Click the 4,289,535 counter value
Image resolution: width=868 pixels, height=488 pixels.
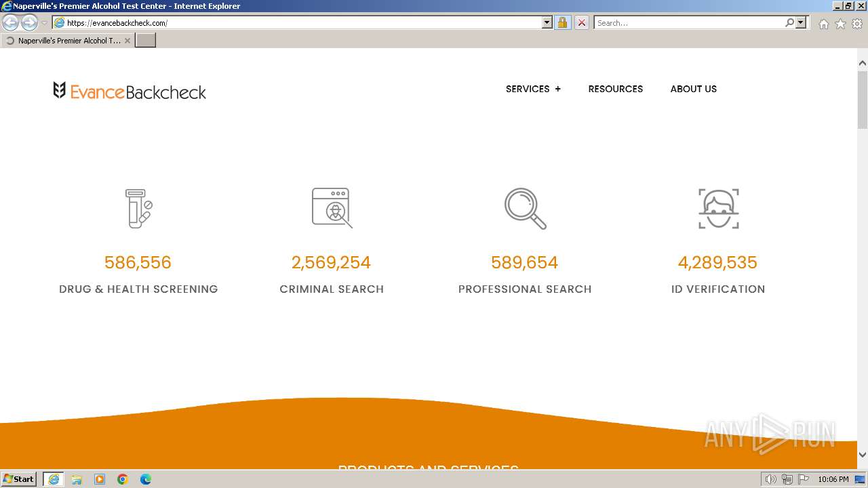point(717,262)
